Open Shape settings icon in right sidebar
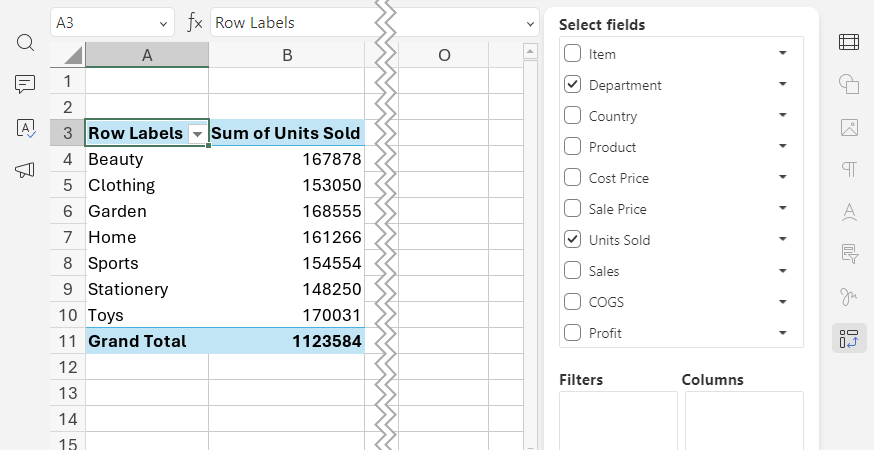The image size is (874, 450). pos(849,85)
